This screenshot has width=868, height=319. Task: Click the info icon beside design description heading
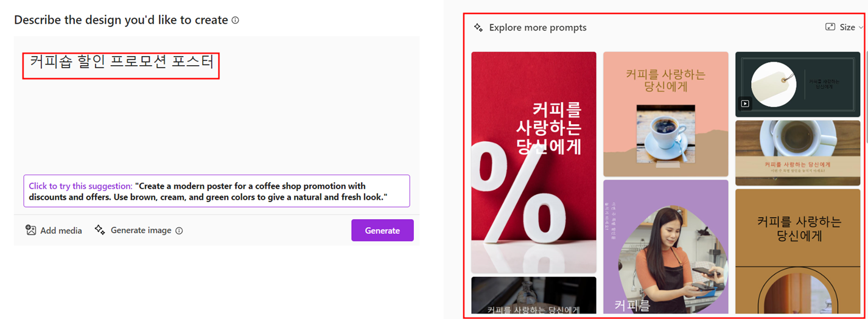[x=235, y=20]
